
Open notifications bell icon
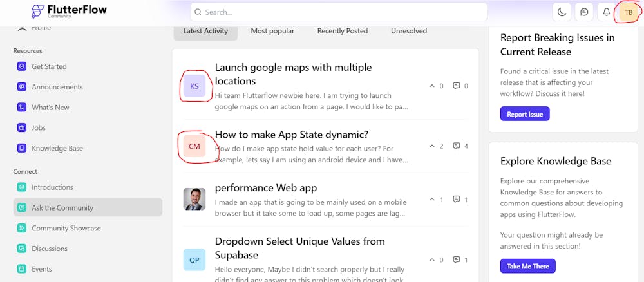[x=606, y=12]
